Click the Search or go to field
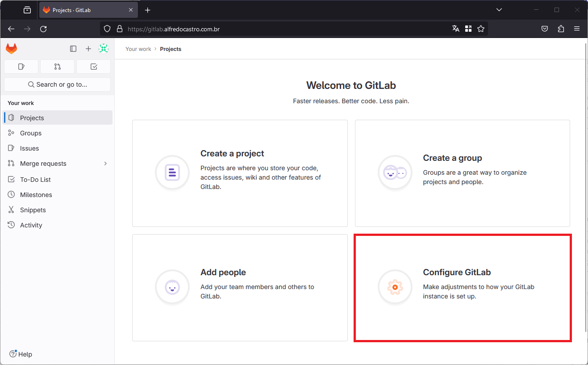Viewport: 588px width, 365px height. click(57, 84)
